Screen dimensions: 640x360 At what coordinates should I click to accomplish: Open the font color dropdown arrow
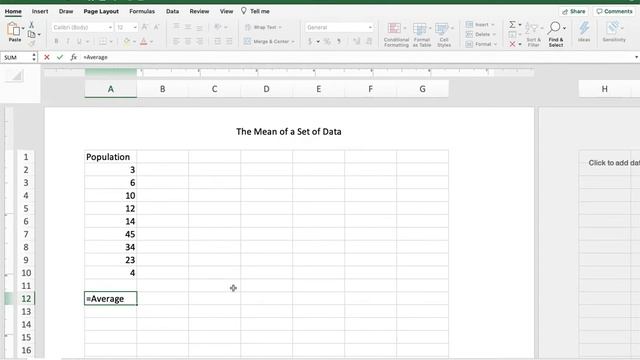[x=151, y=42]
